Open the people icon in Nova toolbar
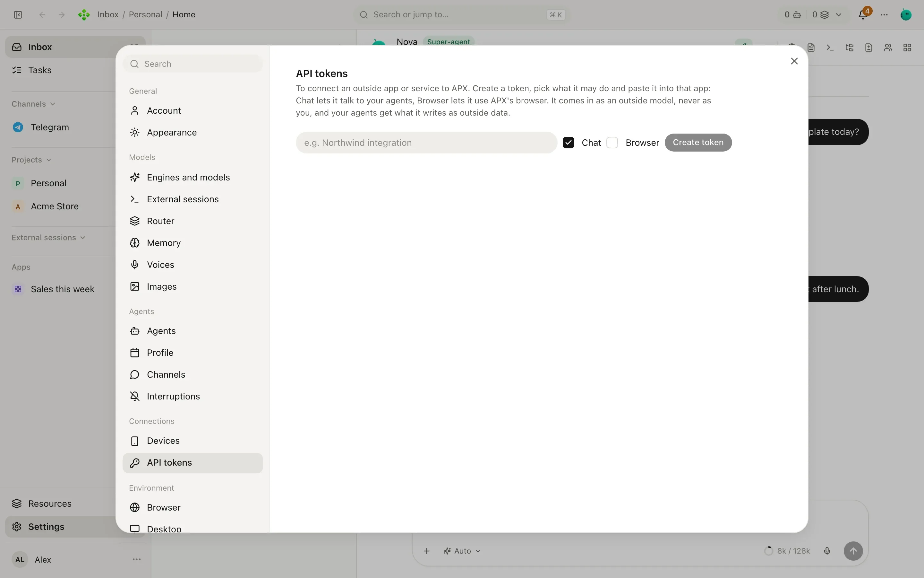 (x=888, y=48)
